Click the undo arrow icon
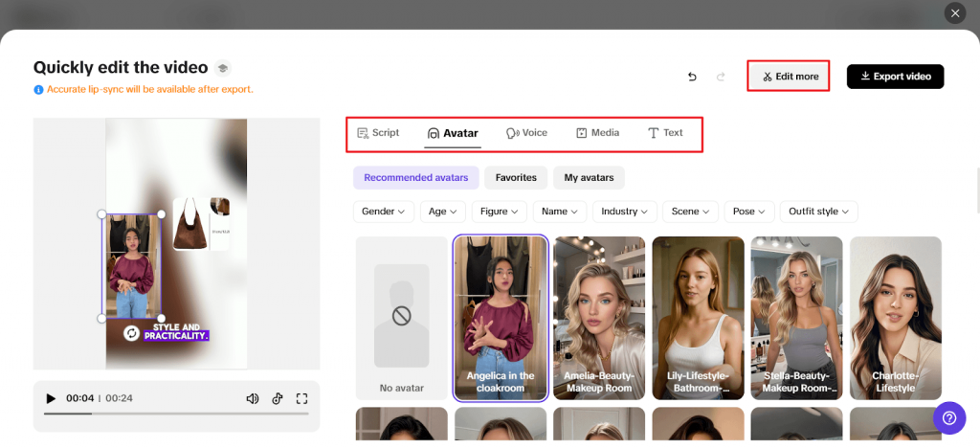 point(692,77)
